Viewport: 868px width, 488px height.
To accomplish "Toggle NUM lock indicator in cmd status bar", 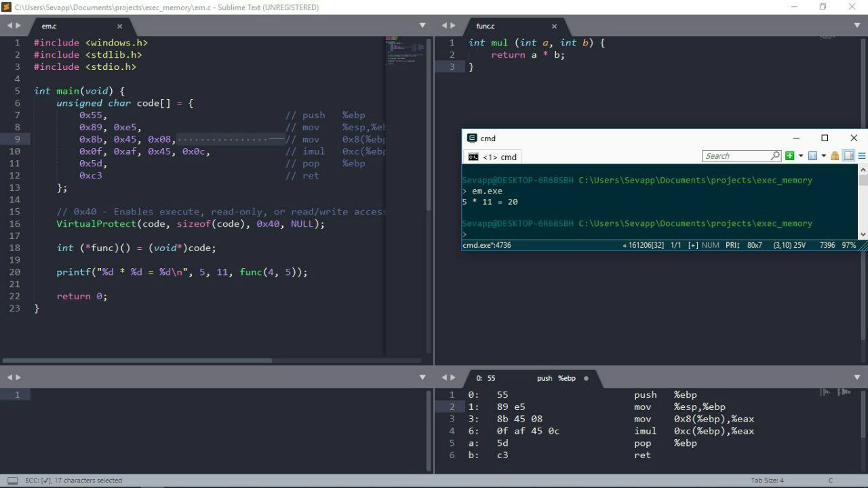I will point(711,245).
